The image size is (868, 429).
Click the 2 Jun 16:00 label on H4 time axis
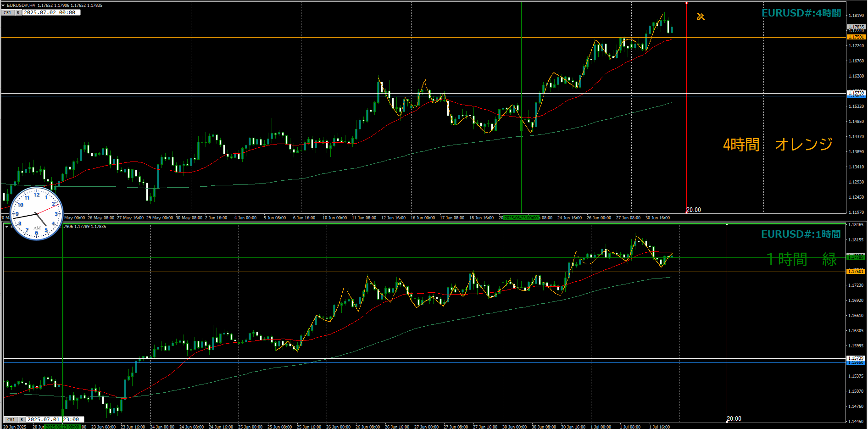pyautogui.click(x=216, y=218)
